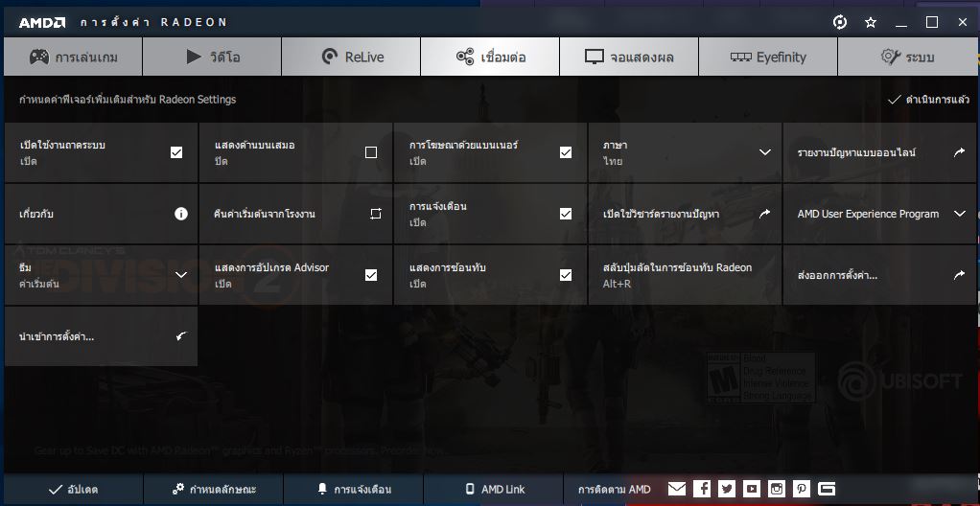Click the star favorites icon in title bar
Viewport: 980px width, 506px height.
pos(870,22)
